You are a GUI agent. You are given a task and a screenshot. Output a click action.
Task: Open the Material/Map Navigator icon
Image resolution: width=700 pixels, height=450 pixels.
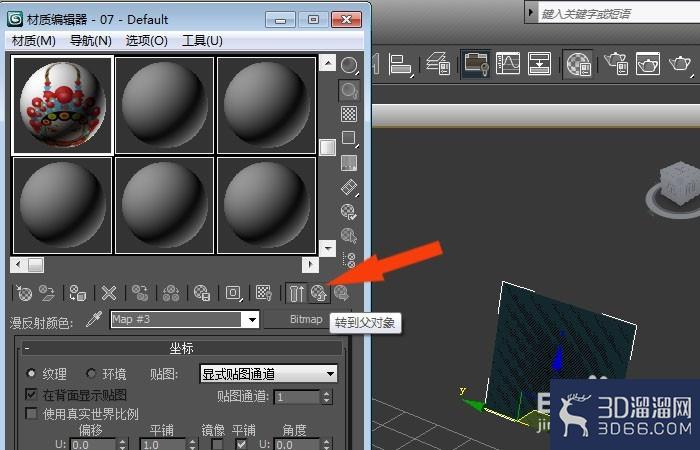(x=349, y=259)
